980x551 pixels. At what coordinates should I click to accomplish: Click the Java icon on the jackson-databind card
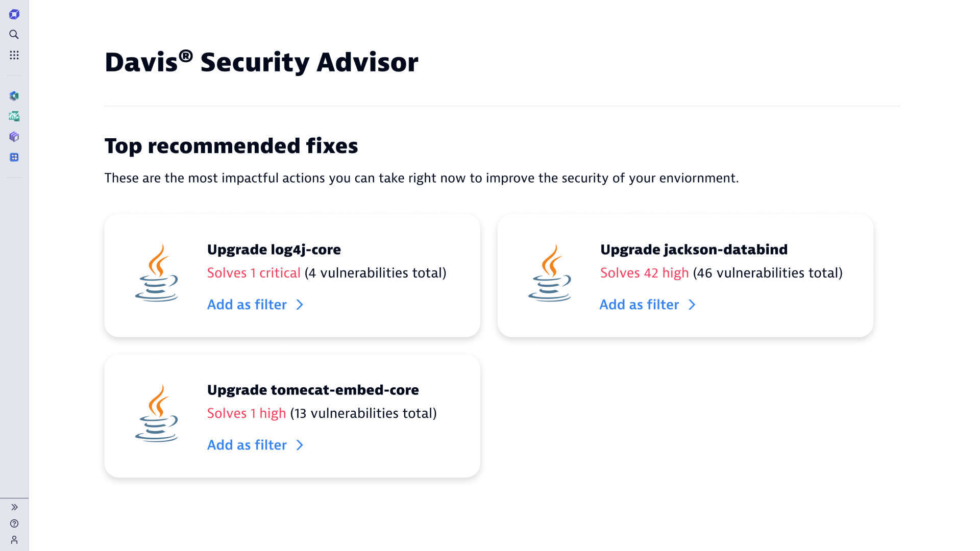coord(550,273)
